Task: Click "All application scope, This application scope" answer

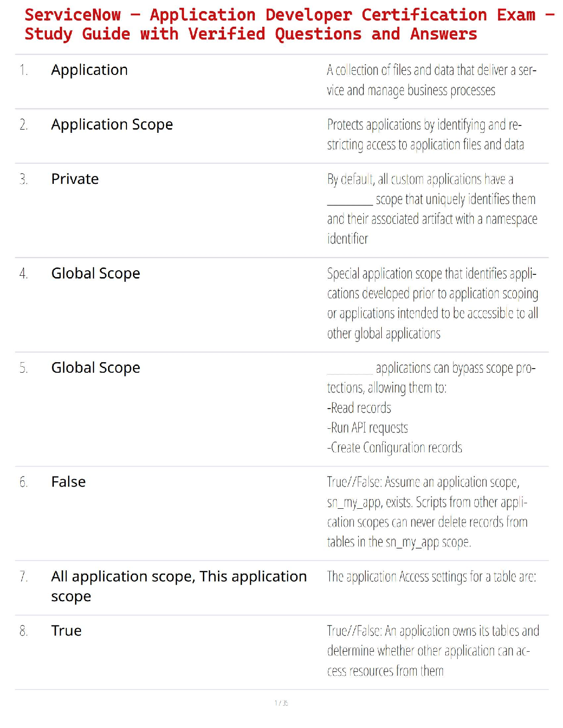Action: click(178, 586)
